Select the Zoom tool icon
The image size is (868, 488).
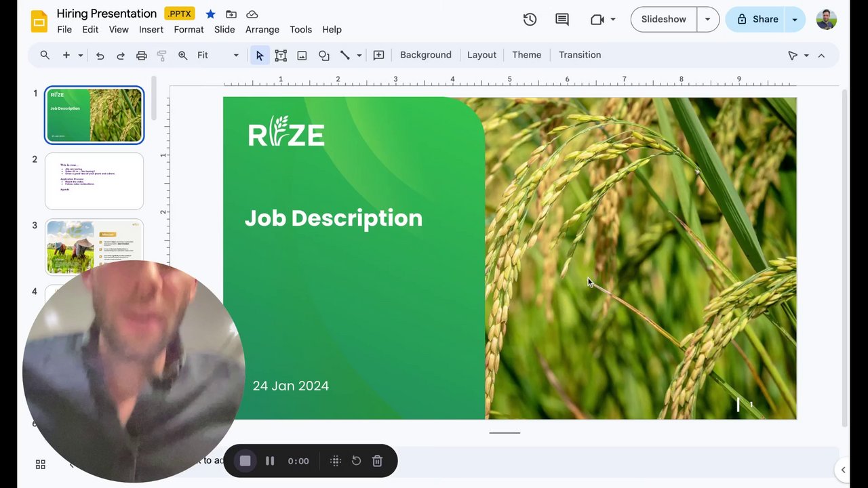pos(182,55)
